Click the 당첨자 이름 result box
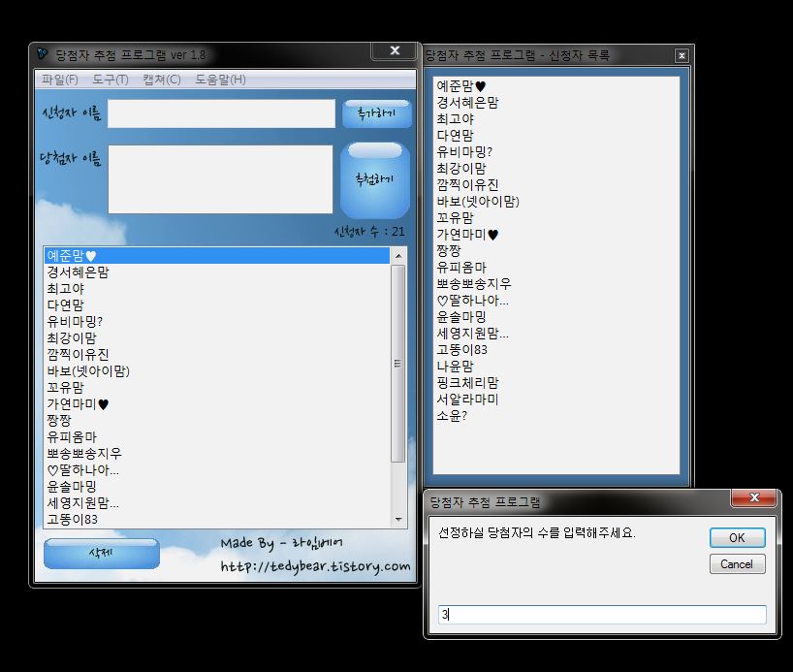 pyautogui.click(x=220, y=179)
